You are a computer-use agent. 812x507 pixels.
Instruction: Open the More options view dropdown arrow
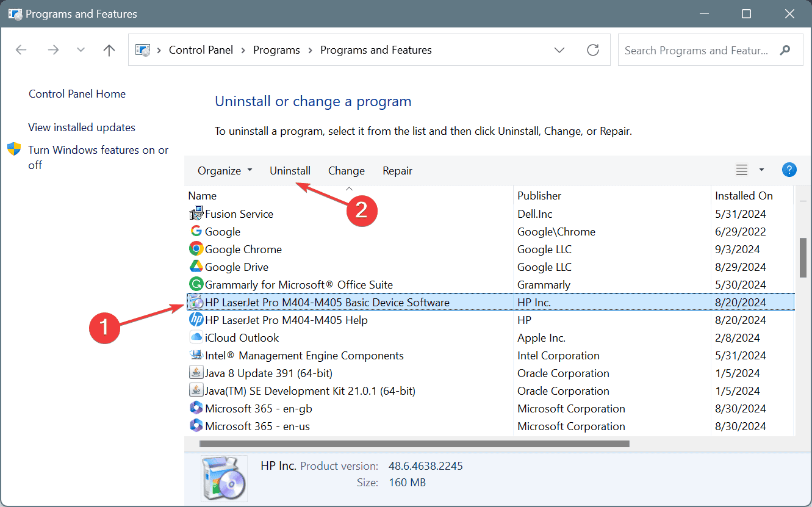(x=761, y=170)
